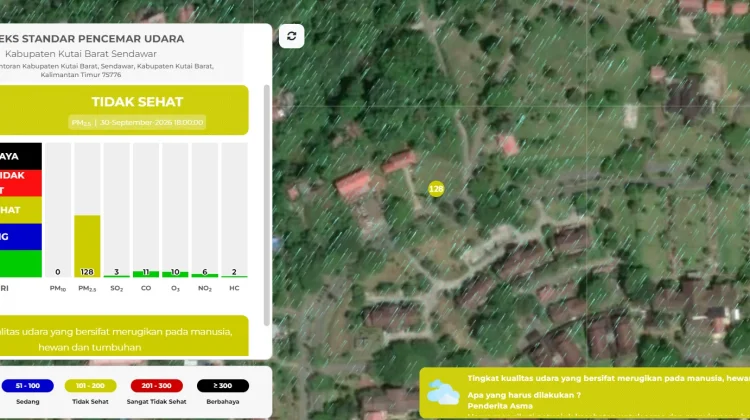Click the black scale band on the chart

point(21,156)
